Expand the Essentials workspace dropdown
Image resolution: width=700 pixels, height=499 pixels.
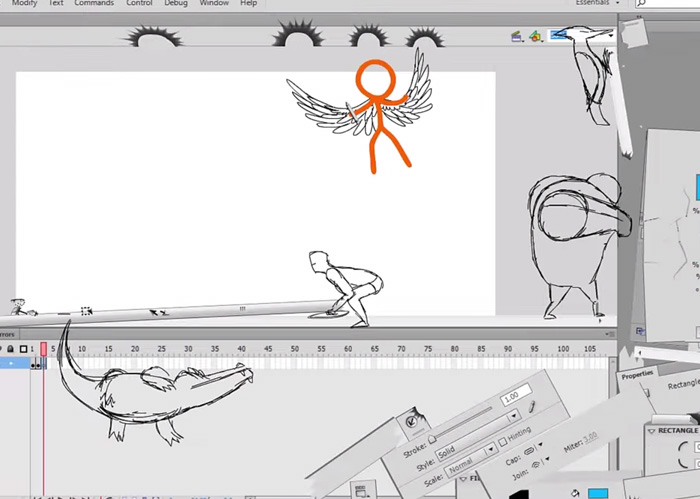click(597, 2)
